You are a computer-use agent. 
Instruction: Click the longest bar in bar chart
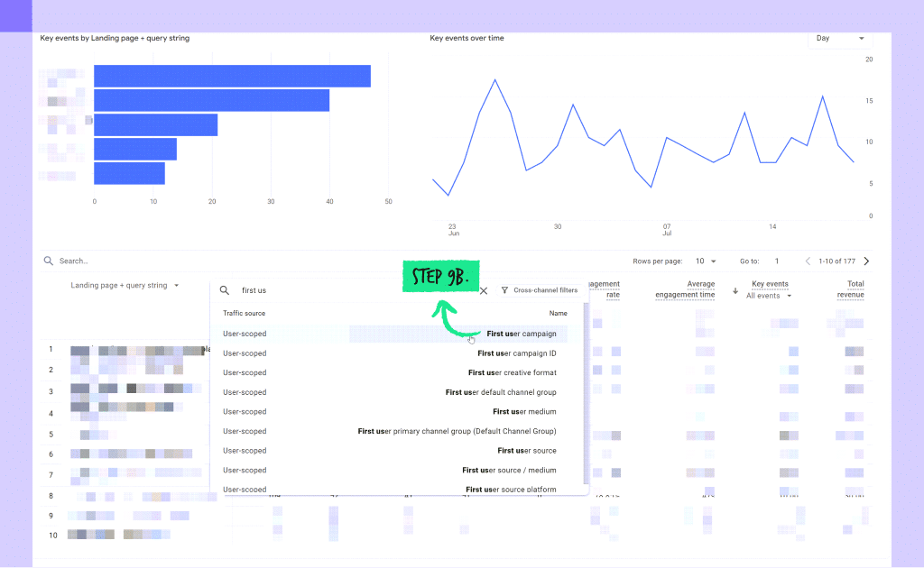click(x=232, y=76)
